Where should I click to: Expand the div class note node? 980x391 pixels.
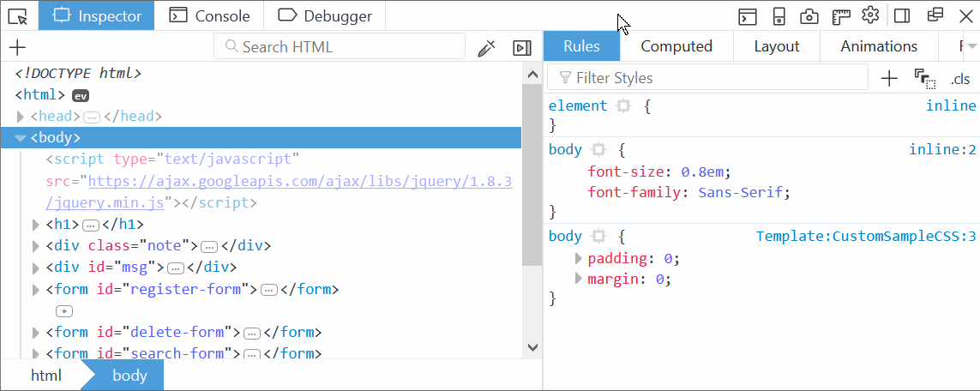click(x=36, y=246)
